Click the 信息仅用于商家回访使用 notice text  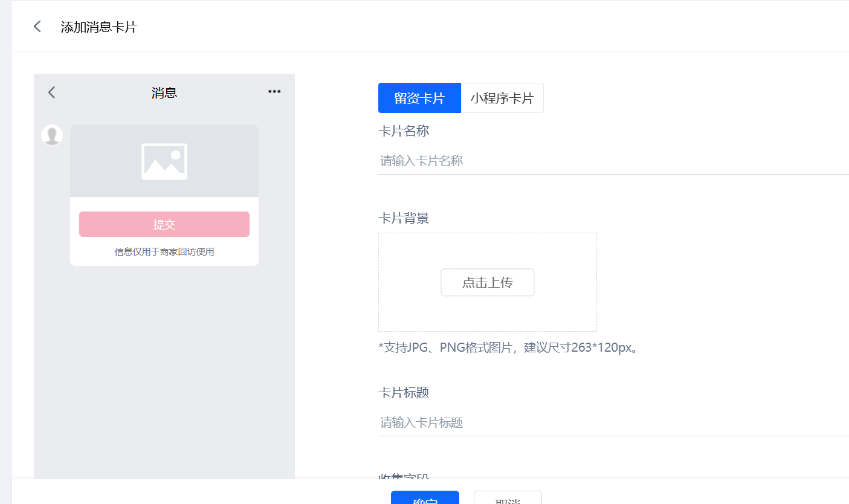tap(164, 252)
